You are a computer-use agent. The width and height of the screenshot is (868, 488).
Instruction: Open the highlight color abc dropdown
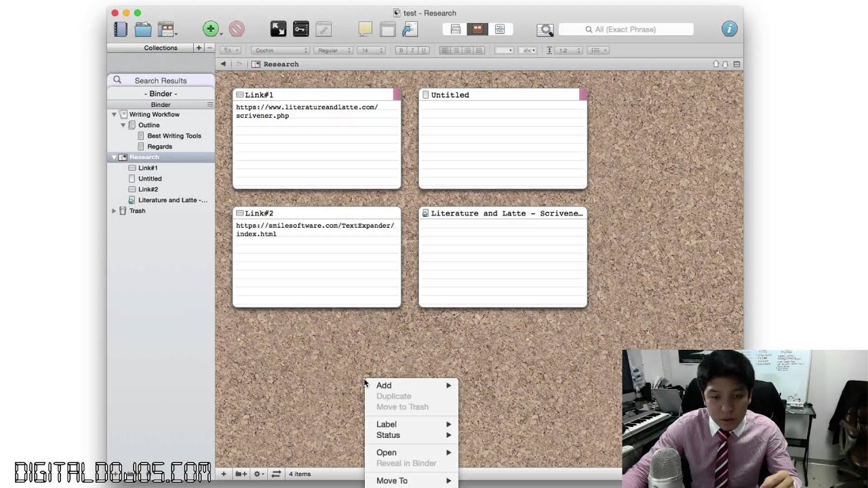pos(528,50)
